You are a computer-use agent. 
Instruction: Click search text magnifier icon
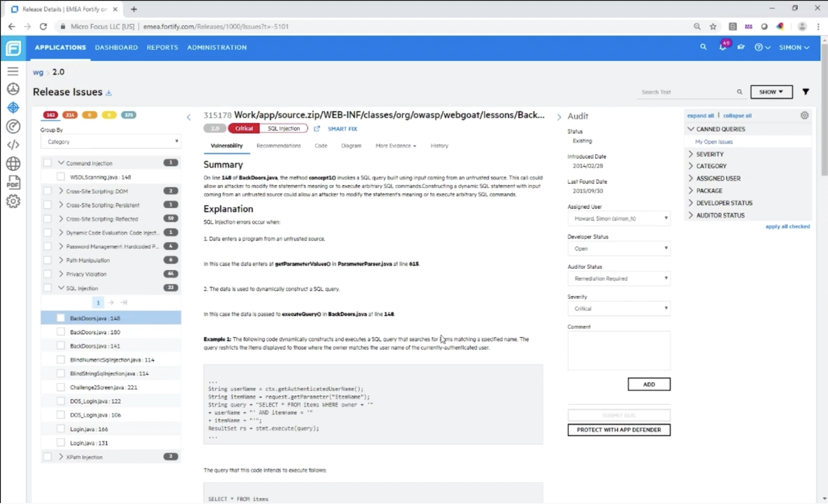coord(739,92)
